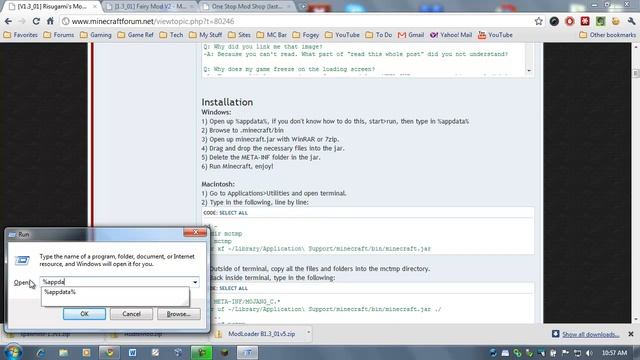Expand the Tech bookmark folder
The height and width of the screenshot is (360, 640).
[x=171, y=35]
